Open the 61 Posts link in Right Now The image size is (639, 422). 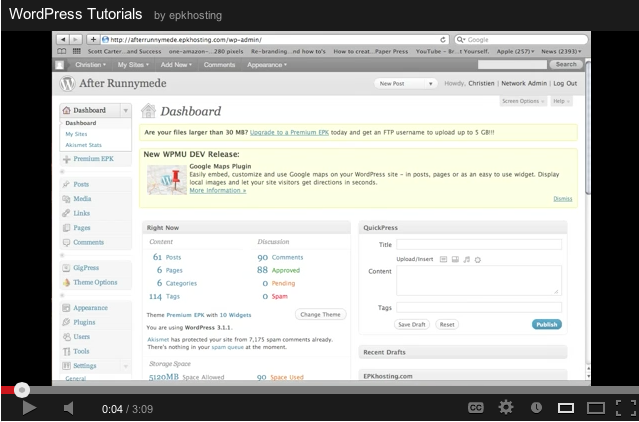(x=167, y=257)
